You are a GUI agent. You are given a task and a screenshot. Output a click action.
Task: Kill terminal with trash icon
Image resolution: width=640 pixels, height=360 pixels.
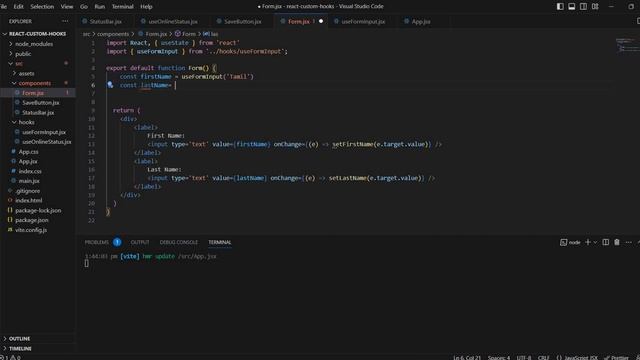tap(617, 242)
